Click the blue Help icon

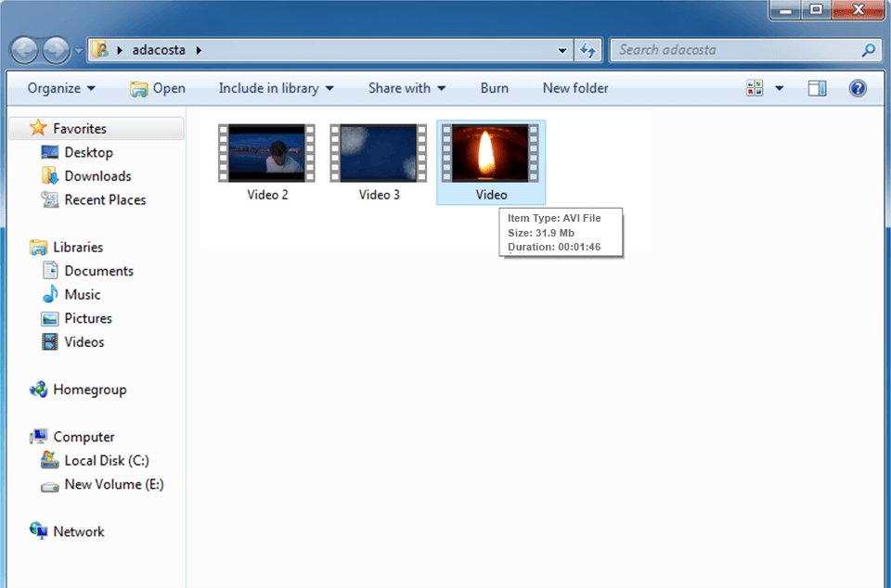click(x=858, y=88)
